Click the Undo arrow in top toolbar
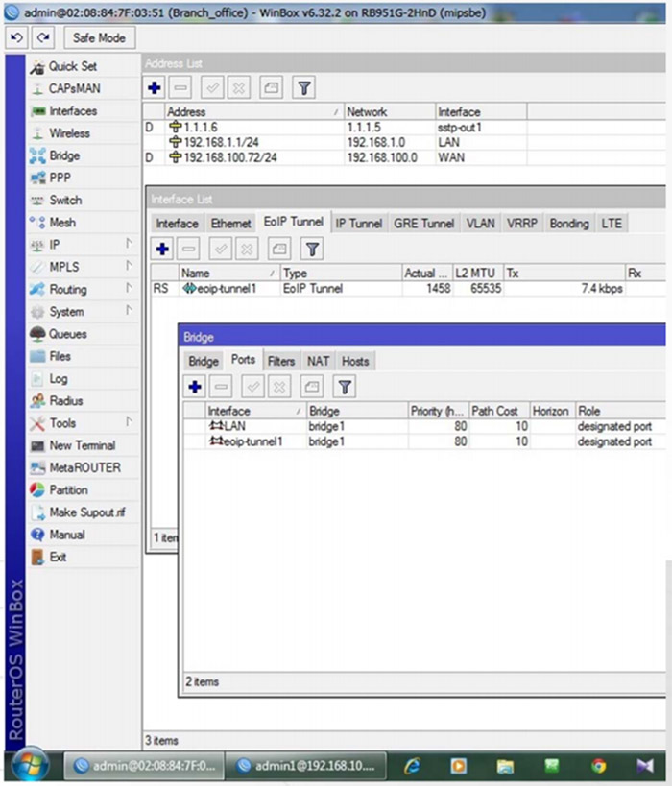The width and height of the screenshot is (672, 786). (16, 37)
